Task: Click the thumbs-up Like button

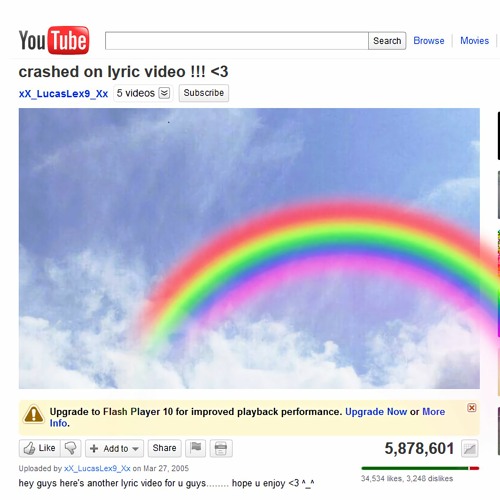Action: (x=40, y=448)
